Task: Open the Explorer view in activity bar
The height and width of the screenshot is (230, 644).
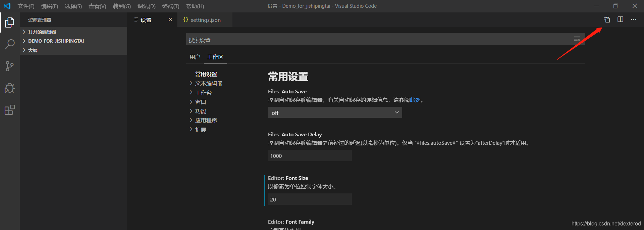Action: point(10,22)
